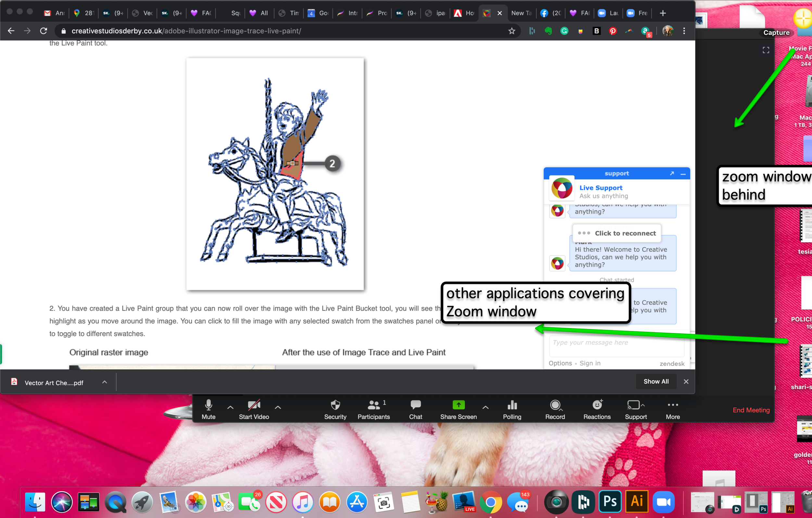Bookmark this page with the star icon
The image size is (812, 518).
(x=512, y=31)
